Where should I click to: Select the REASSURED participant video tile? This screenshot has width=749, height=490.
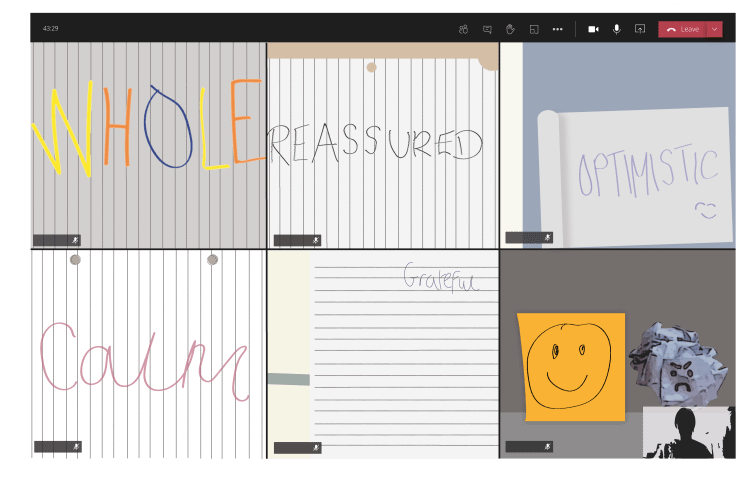tap(383, 145)
